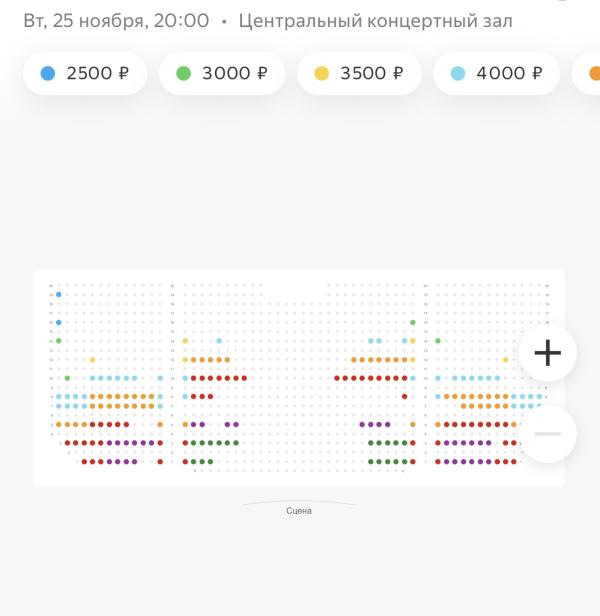Choose the lone yellow seat in left section

click(92, 360)
